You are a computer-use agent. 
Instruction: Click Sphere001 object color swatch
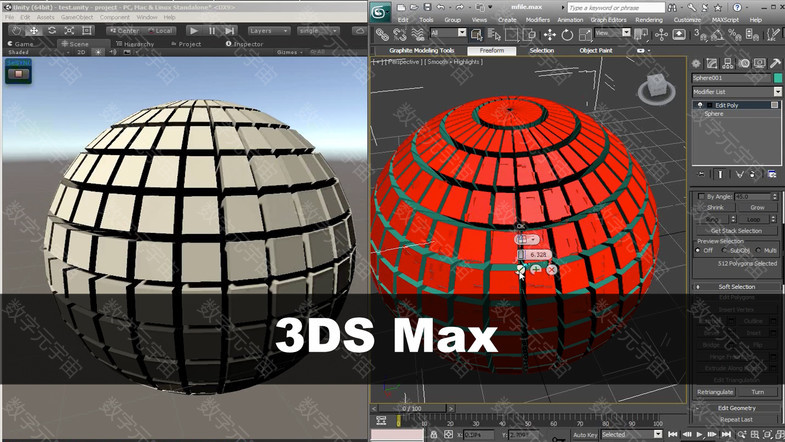(777, 78)
